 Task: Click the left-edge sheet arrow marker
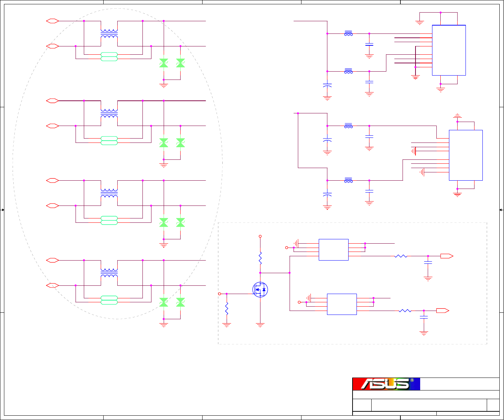(2, 210)
